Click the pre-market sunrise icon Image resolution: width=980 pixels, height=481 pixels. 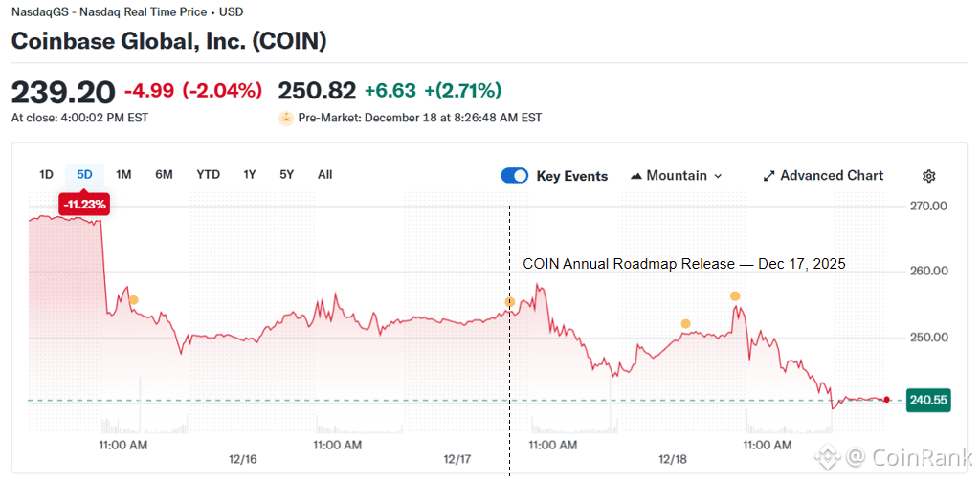(x=285, y=118)
